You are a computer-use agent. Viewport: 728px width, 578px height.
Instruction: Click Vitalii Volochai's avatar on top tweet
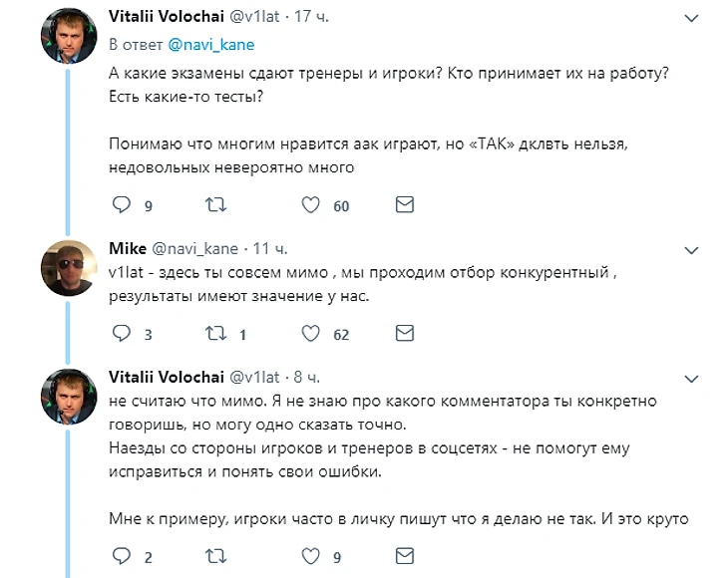[x=68, y=40]
